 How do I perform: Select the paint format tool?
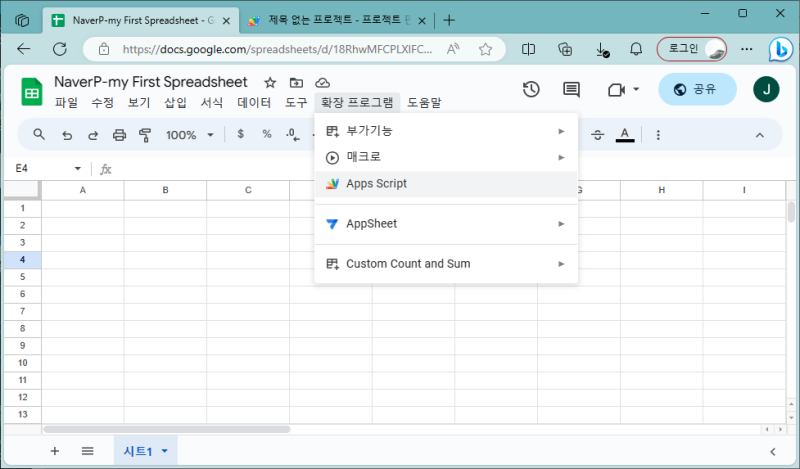point(145,135)
